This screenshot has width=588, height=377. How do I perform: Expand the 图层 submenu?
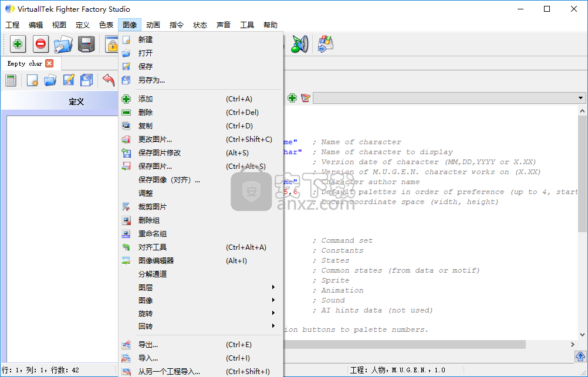pos(201,287)
